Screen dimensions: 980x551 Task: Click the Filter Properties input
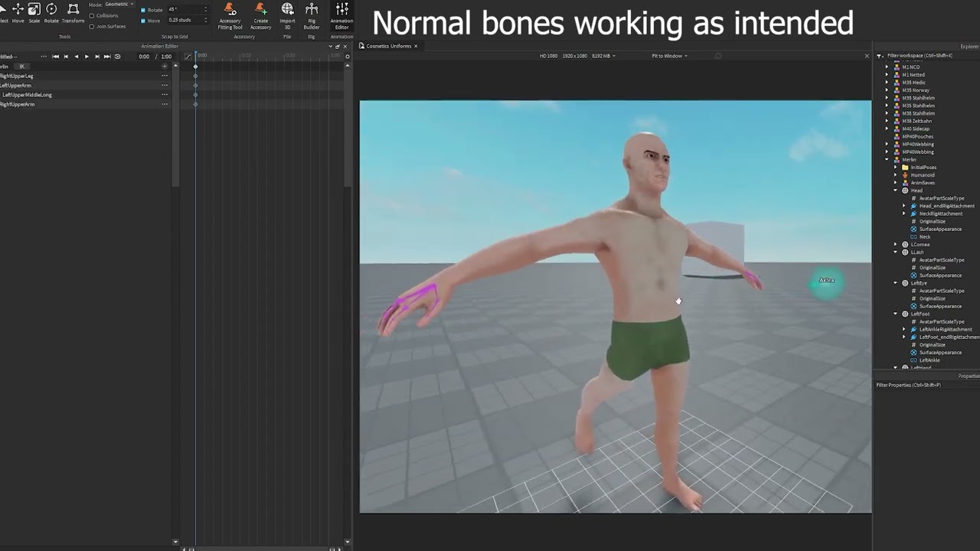click(926, 385)
